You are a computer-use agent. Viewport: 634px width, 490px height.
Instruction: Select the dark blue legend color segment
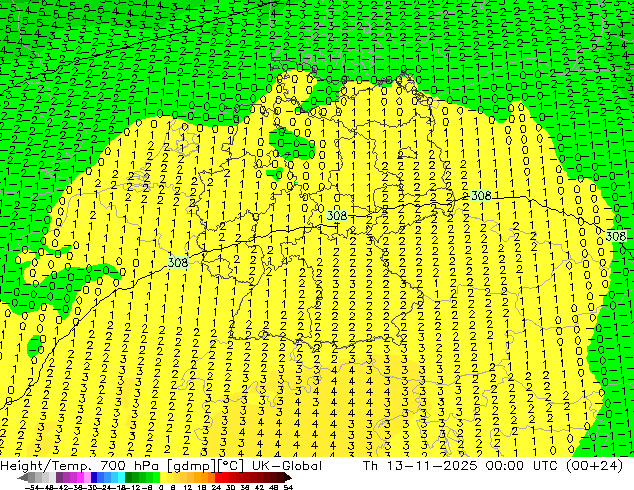(x=94, y=478)
